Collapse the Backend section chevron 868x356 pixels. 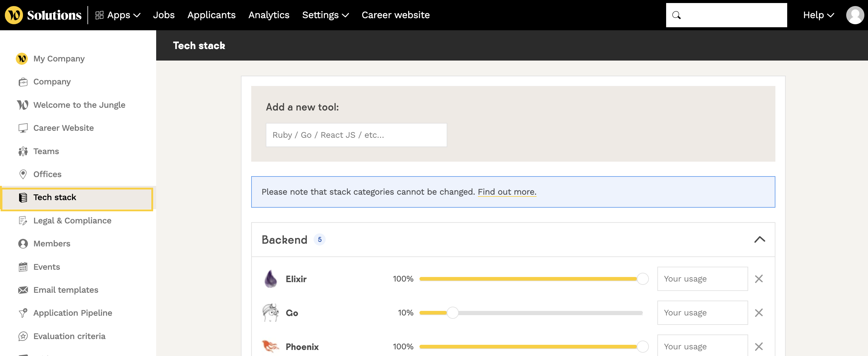tap(760, 239)
